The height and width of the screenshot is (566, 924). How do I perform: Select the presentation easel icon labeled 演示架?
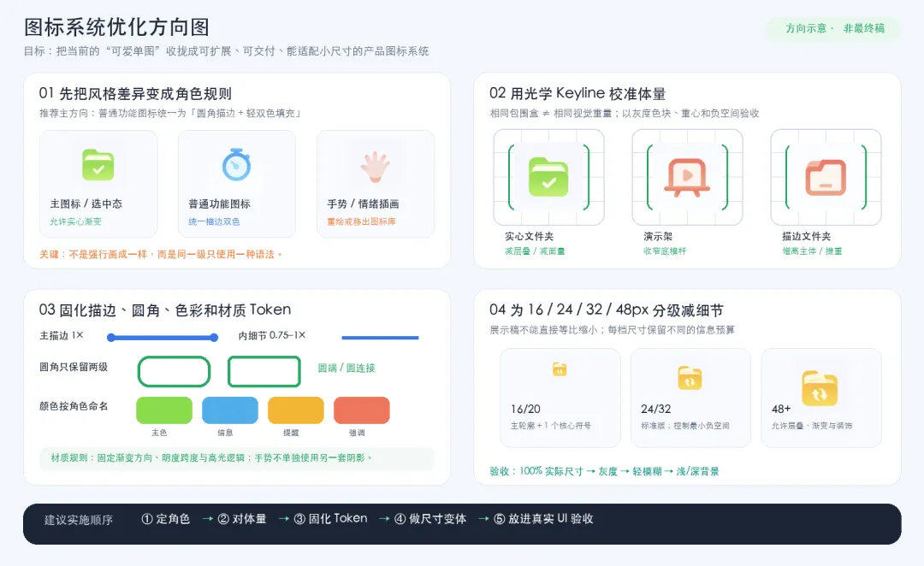tap(687, 177)
